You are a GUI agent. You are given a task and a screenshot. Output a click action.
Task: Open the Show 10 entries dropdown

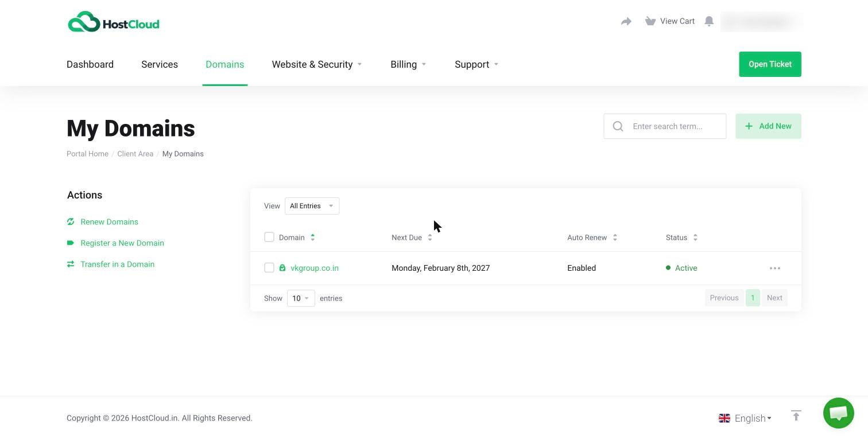(301, 298)
